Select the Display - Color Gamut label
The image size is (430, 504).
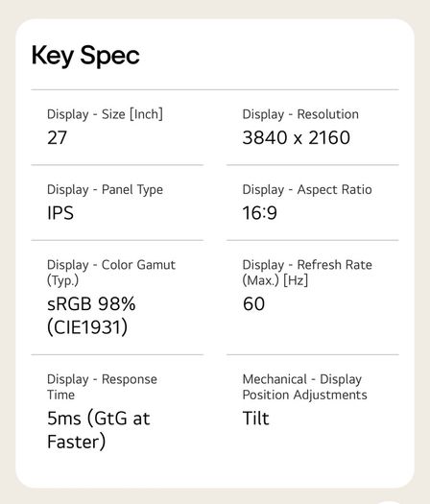click(x=111, y=273)
